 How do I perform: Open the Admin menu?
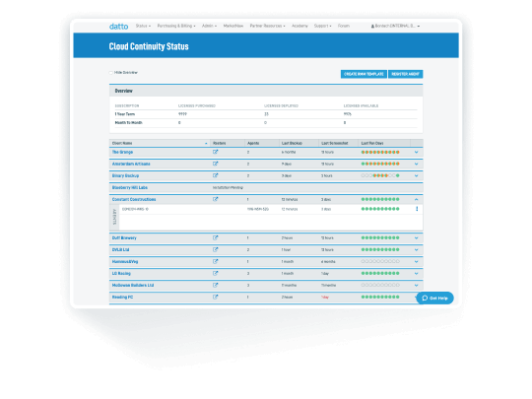pos(209,26)
